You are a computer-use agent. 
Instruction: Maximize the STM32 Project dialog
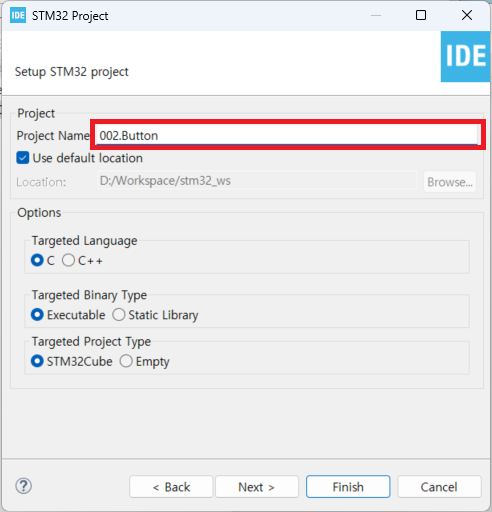(421, 15)
